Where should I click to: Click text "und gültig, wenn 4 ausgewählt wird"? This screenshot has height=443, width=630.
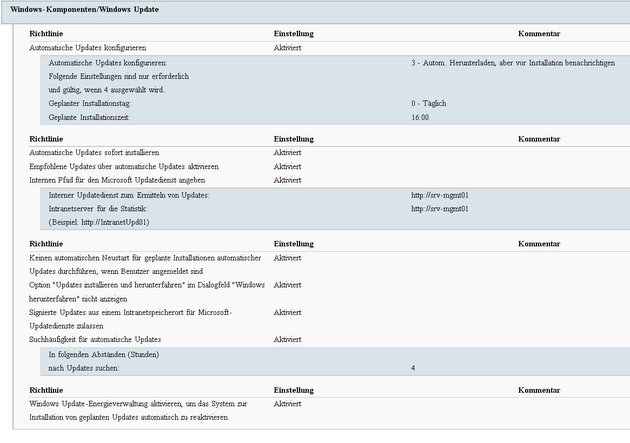[x=106, y=90]
